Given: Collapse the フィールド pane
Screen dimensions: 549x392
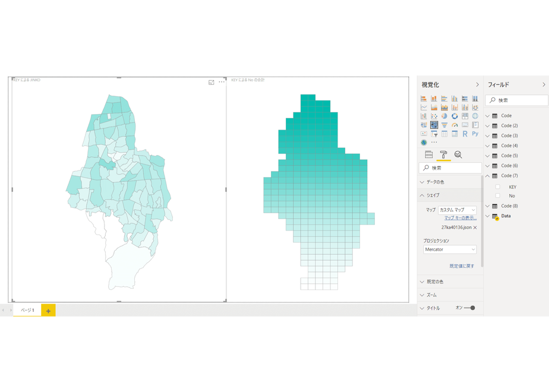Looking at the screenshot, I should 544,85.
